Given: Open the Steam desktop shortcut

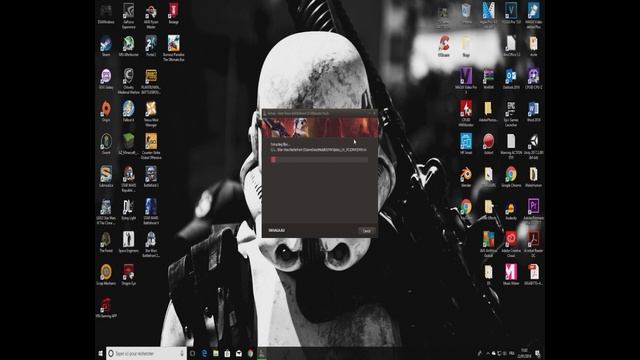Looking at the screenshot, I should pyautogui.click(x=106, y=46).
